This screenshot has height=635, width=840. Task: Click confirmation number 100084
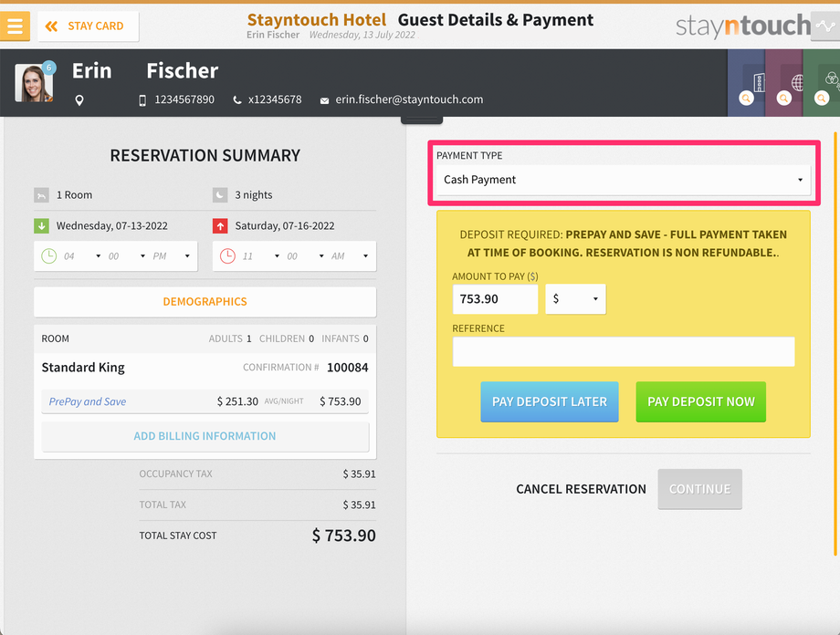348,368
